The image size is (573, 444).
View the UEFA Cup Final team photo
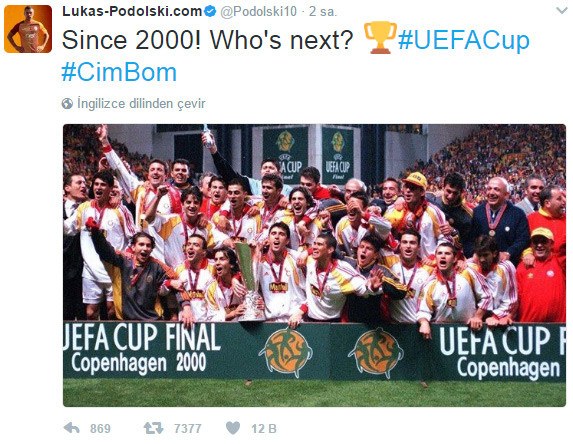(x=314, y=265)
